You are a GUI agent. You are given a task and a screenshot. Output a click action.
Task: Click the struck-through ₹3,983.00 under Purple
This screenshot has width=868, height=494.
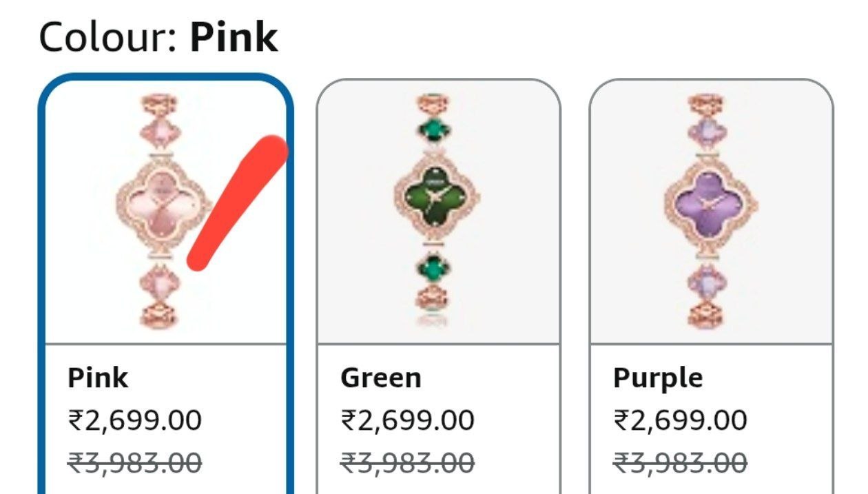click(x=680, y=462)
